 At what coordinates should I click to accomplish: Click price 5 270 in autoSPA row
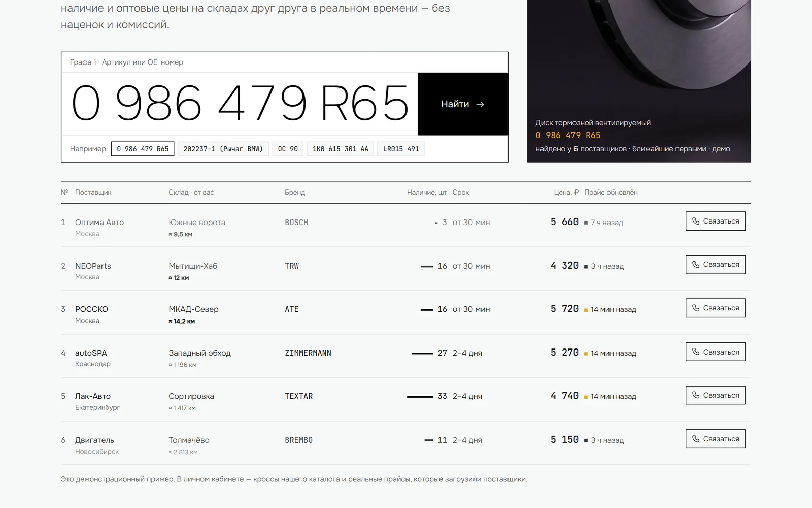[564, 353]
